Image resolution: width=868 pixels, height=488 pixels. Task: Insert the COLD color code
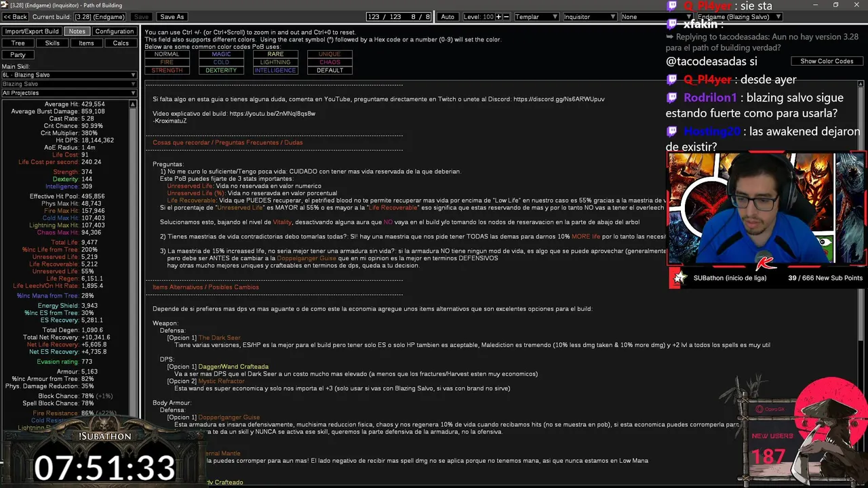pyautogui.click(x=221, y=62)
